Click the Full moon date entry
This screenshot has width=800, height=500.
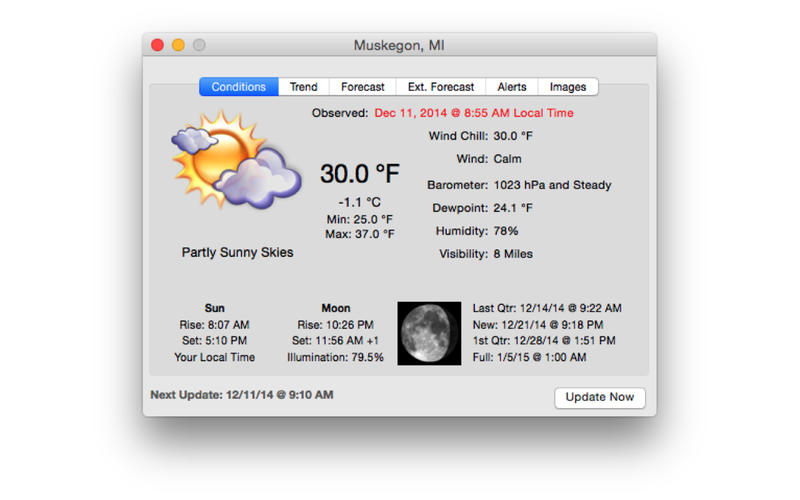point(529,357)
